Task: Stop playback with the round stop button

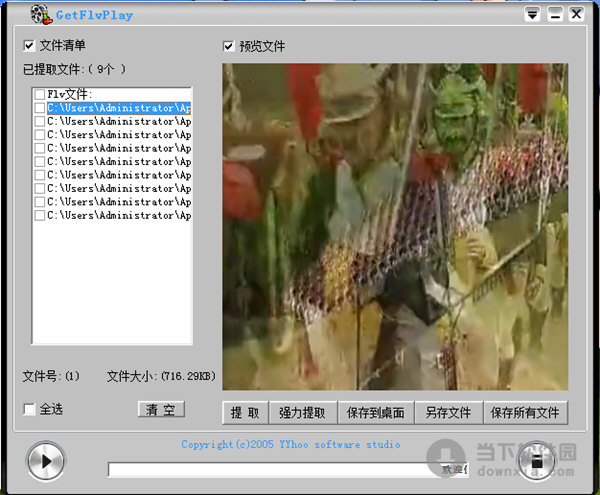Action: click(536, 462)
